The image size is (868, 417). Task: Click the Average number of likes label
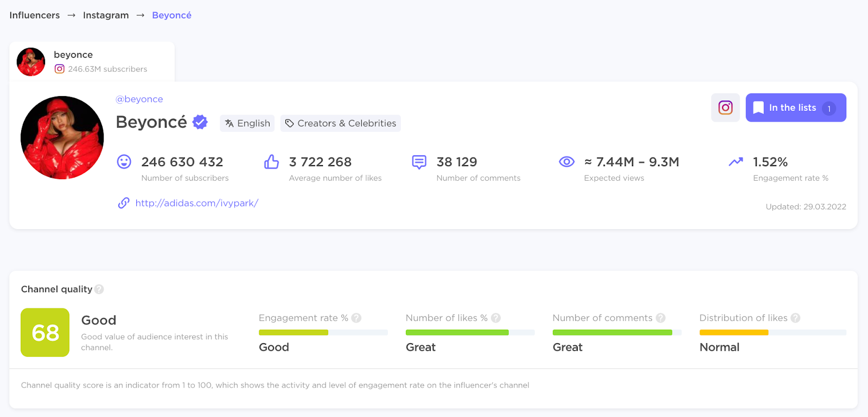pos(335,178)
